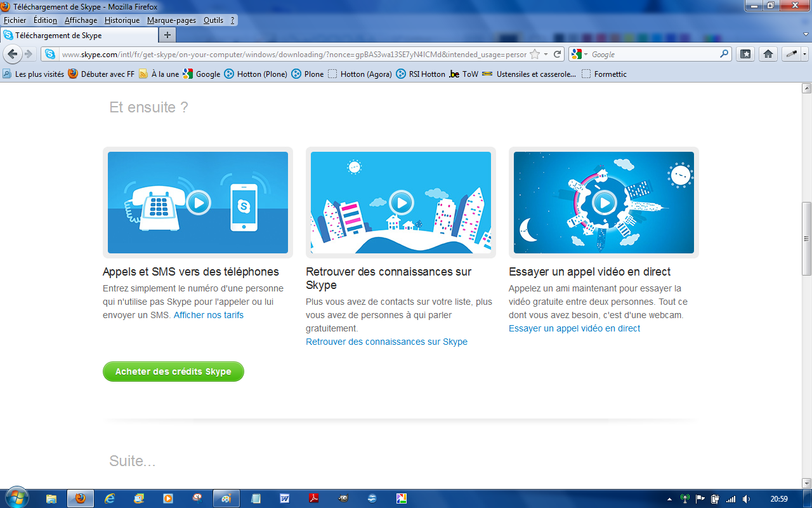Go back with the browser back arrow
The height and width of the screenshot is (508, 812).
click(x=13, y=54)
